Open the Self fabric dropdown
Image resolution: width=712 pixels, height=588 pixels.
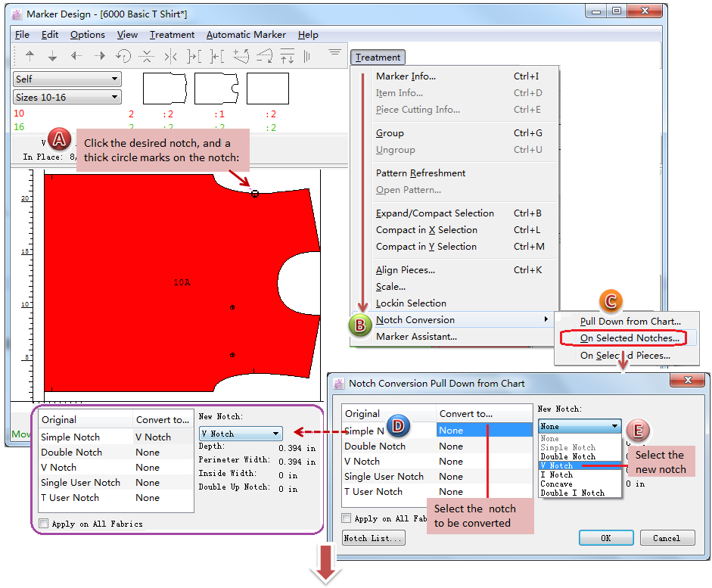coord(67,79)
